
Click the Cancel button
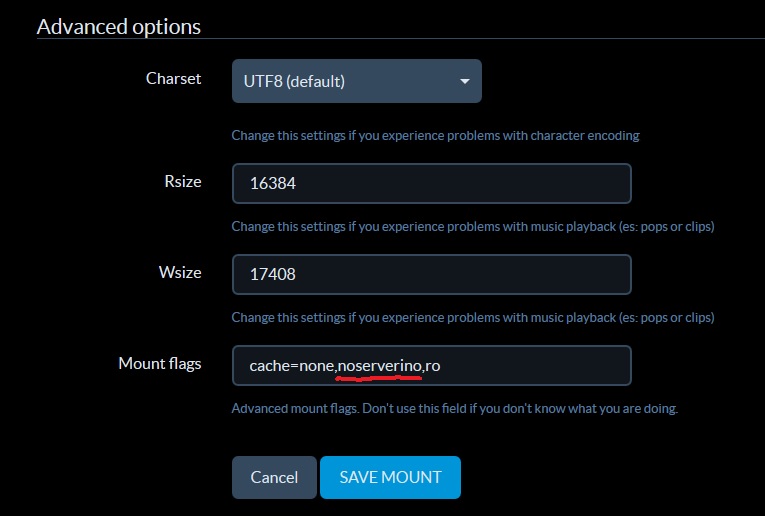pos(274,477)
